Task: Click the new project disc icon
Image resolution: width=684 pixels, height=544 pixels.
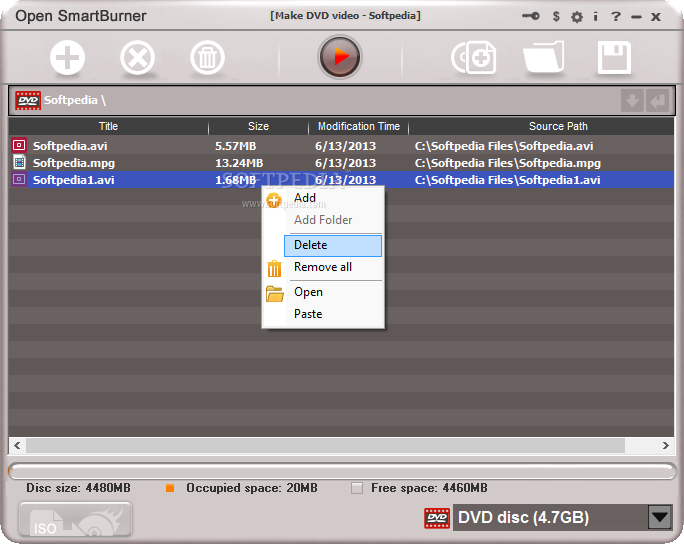Action: coord(474,58)
